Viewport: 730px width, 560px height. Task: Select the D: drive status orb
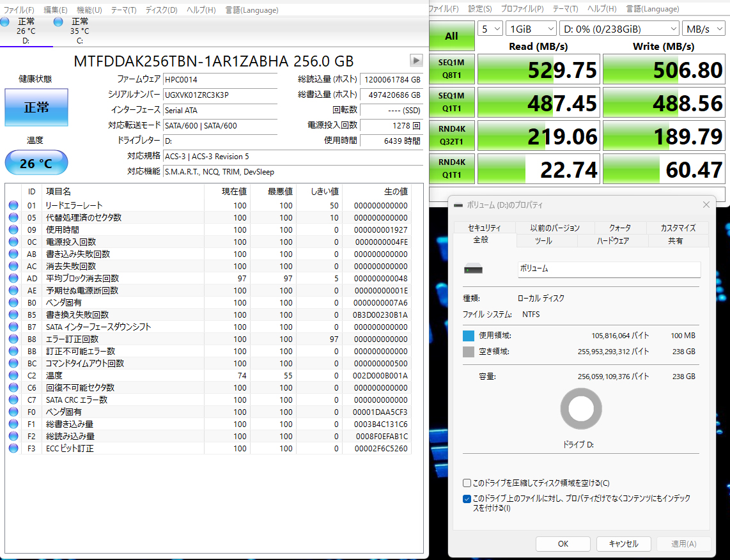pos(5,22)
